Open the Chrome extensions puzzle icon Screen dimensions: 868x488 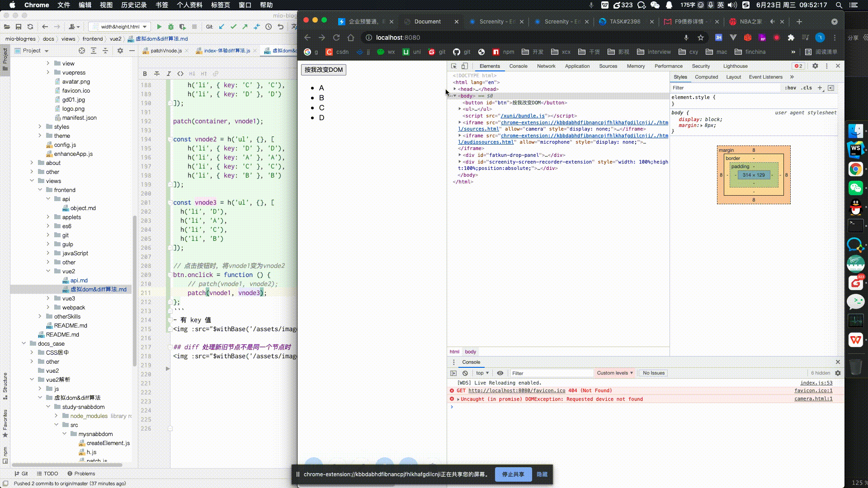791,38
